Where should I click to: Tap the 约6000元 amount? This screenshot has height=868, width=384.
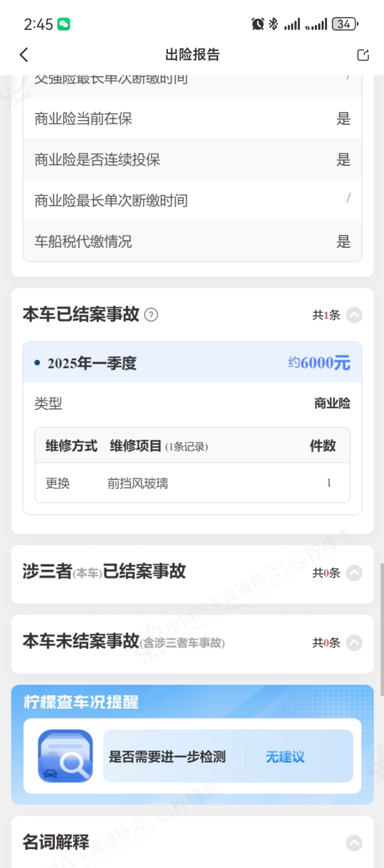tap(319, 363)
